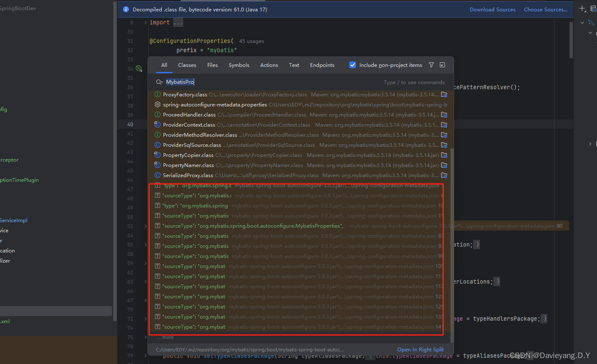Image resolution: width=597 pixels, height=364 pixels.
Task: Click the 45 usages inlay hint
Action: (252, 41)
